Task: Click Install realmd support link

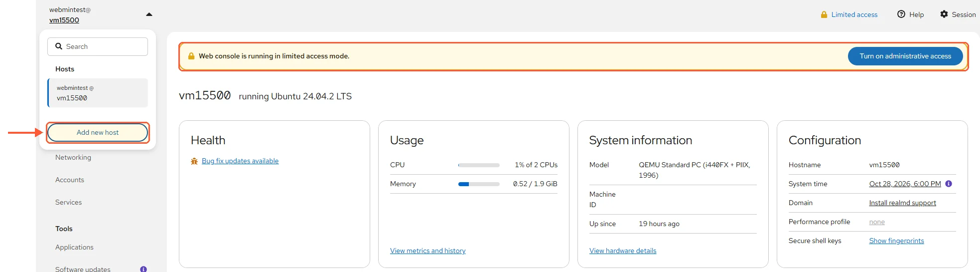Action: pyautogui.click(x=903, y=203)
